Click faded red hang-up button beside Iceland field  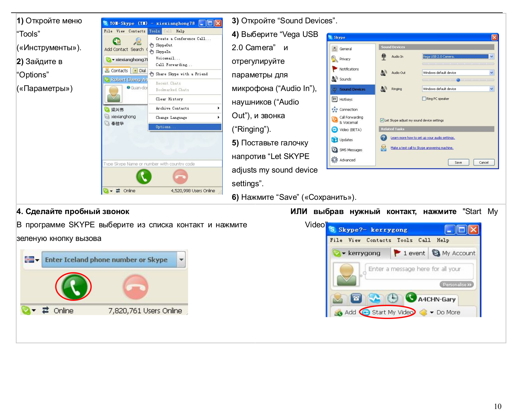(136, 287)
